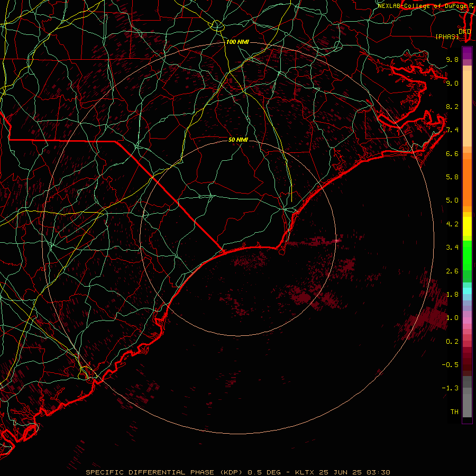Click the -0.5 value on the color scale
The width and height of the screenshot is (476, 476).
click(x=450, y=365)
